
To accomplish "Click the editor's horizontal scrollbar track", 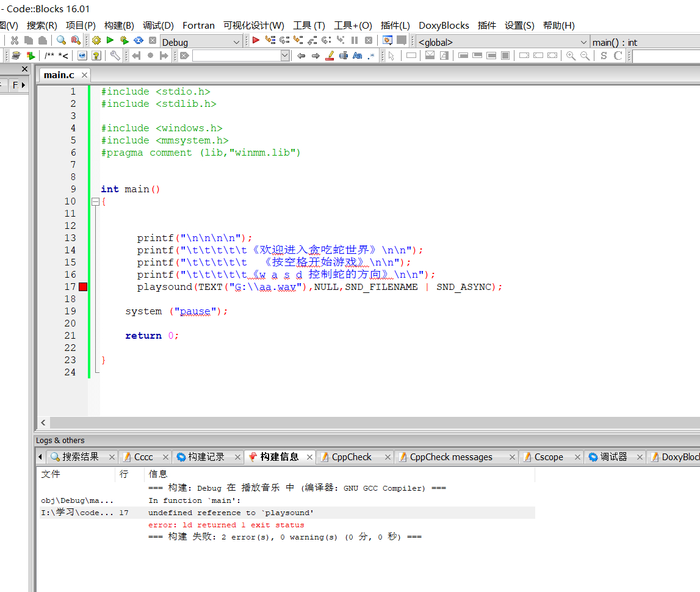I will (366, 422).
